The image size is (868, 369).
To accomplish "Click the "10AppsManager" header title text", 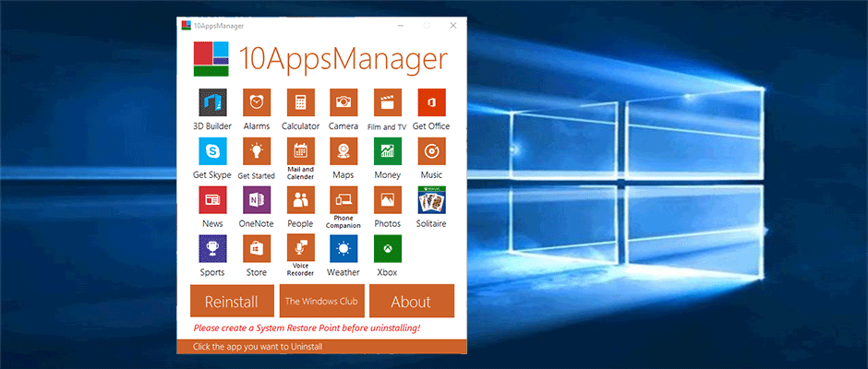I will [342, 59].
